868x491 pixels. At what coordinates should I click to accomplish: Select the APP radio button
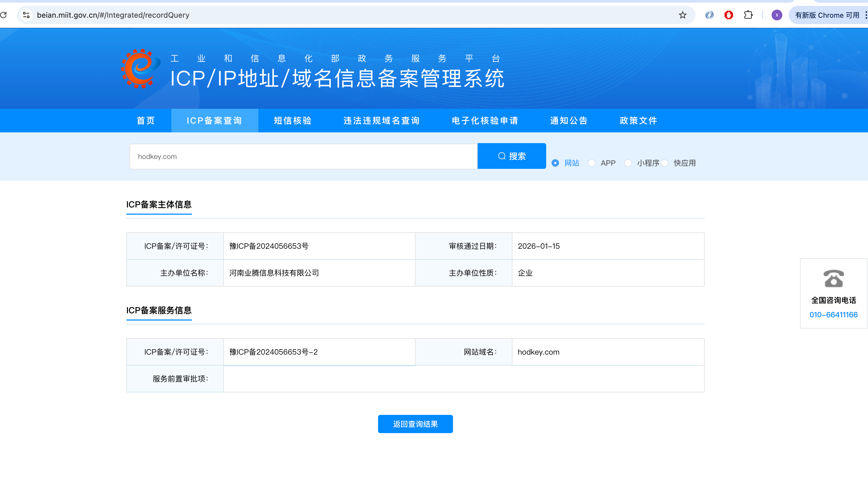point(592,163)
